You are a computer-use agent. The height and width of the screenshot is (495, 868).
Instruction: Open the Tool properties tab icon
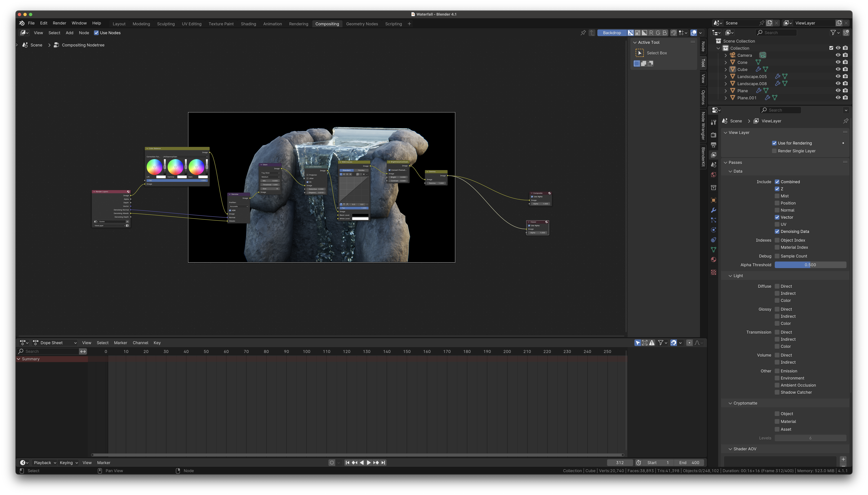point(713,122)
